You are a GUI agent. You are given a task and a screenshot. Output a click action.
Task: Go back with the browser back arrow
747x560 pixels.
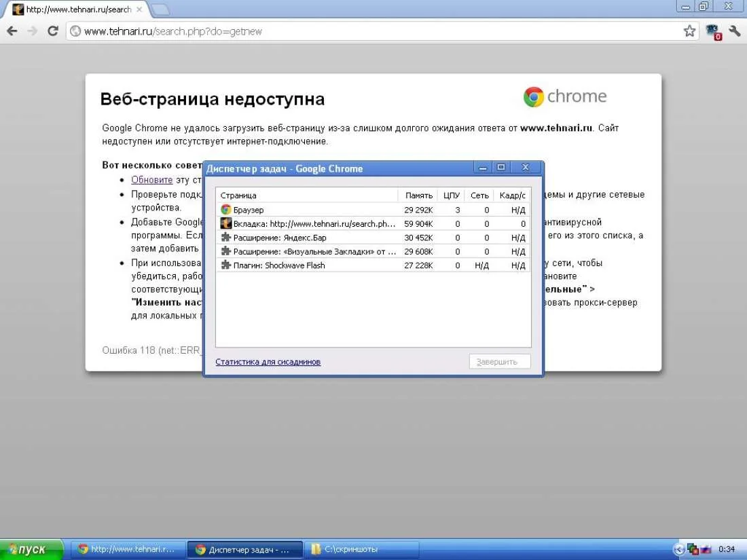coord(12,31)
